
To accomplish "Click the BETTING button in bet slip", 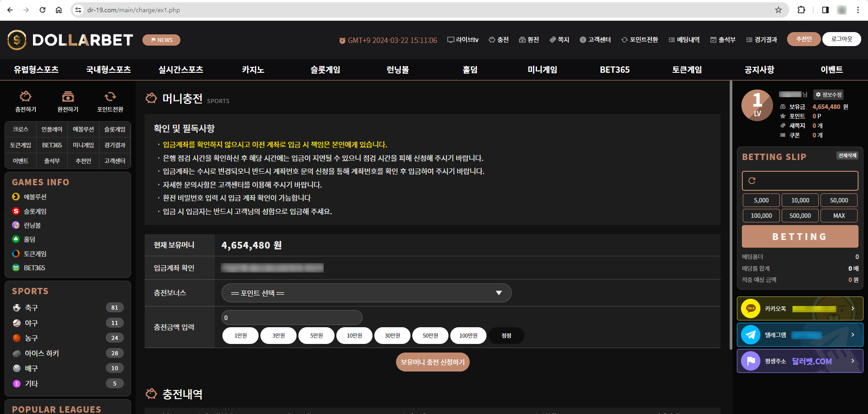I will 800,236.
